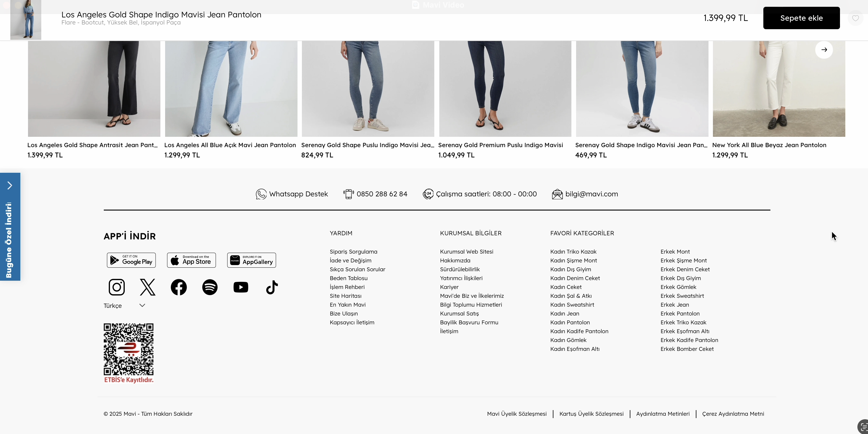Open Kariyer link
This screenshot has height=434, width=868.
click(449, 287)
